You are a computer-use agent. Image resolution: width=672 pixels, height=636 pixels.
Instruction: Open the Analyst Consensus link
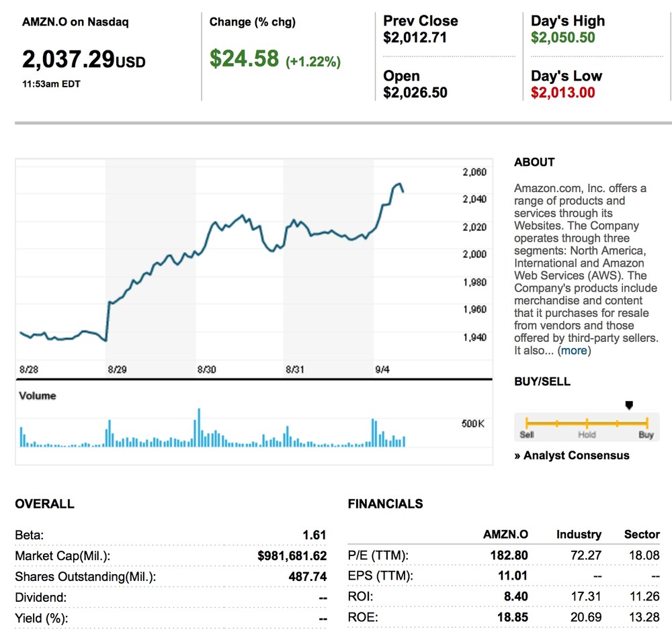pyautogui.click(x=572, y=455)
